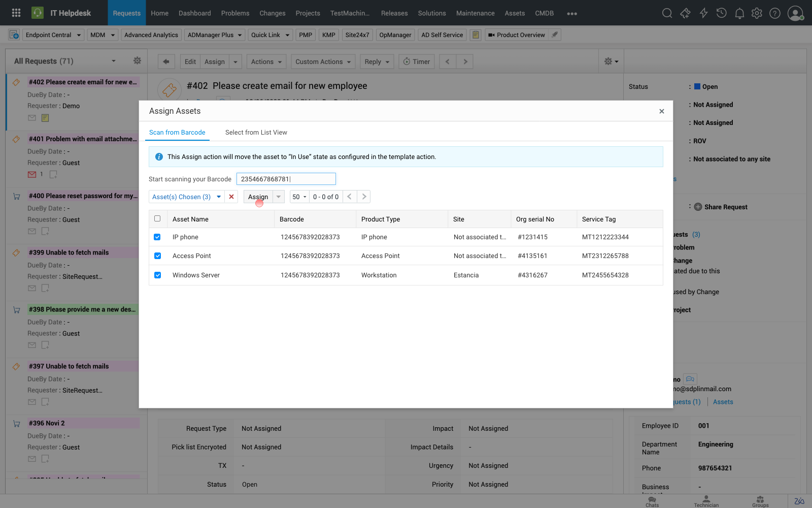The image size is (812, 508).
Task: Uncheck the IP phone asset checkbox
Action: (157, 237)
